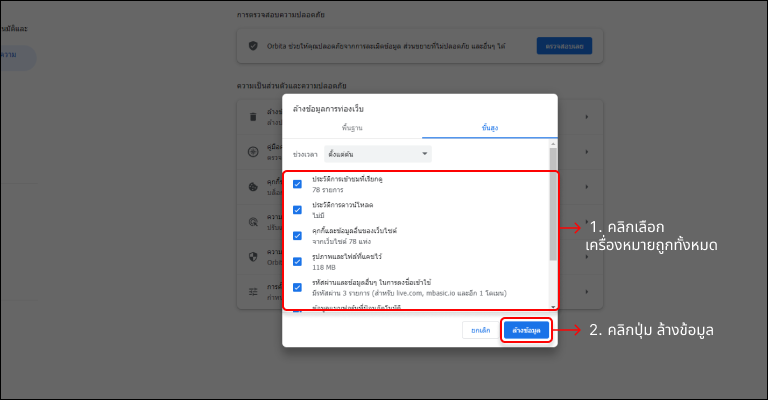Click the scrollbar up arrow in the dialog
This screenshot has height=400, width=768.
click(553, 144)
